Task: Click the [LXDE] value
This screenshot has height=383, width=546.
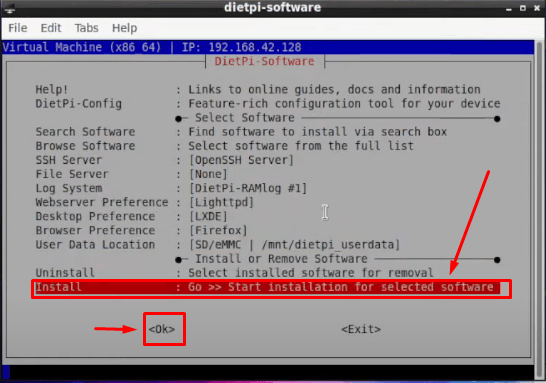Action: pyautogui.click(x=208, y=217)
